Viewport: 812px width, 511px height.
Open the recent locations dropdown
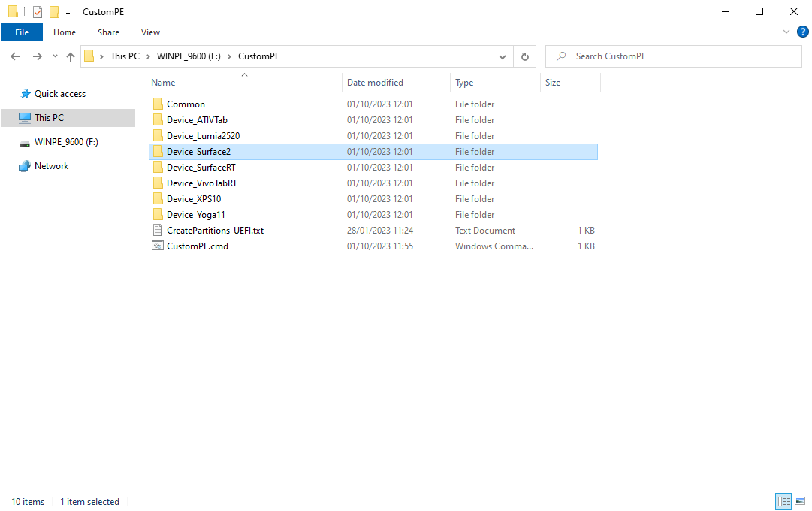click(55, 56)
